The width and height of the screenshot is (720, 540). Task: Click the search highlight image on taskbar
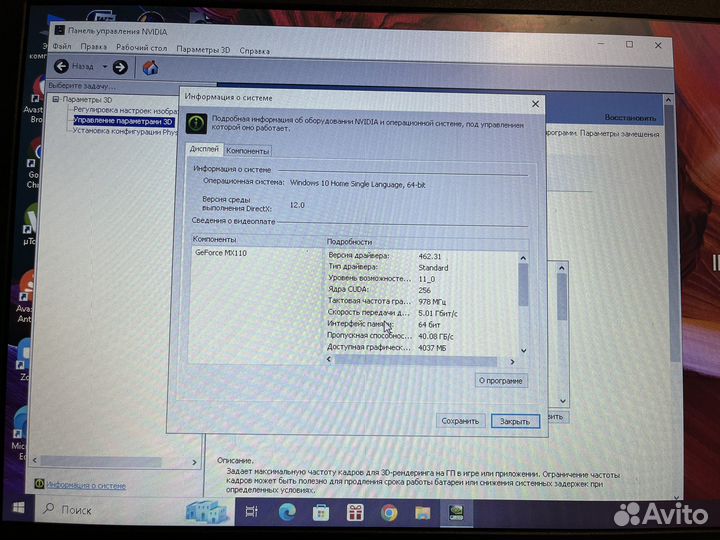coord(207,512)
